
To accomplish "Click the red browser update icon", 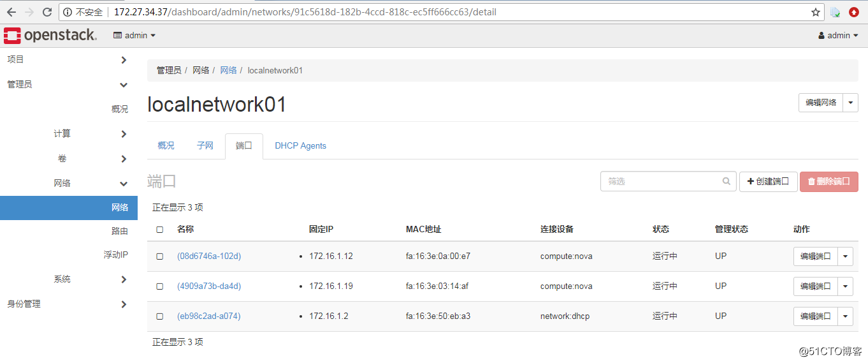I will pos(854,12).
